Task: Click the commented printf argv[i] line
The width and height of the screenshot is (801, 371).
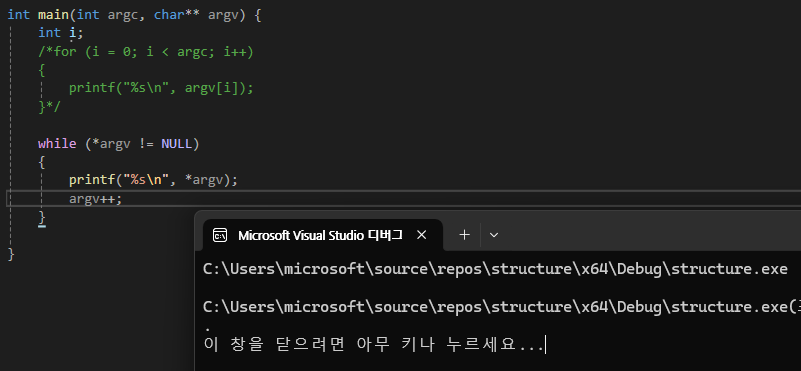Action: [x=161, y=88]
